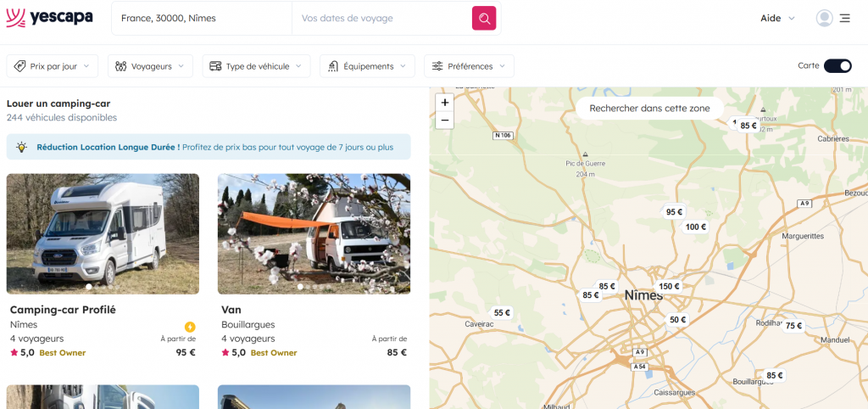Click the lightbulb icon in reduction banner

(x=21, y=147)
